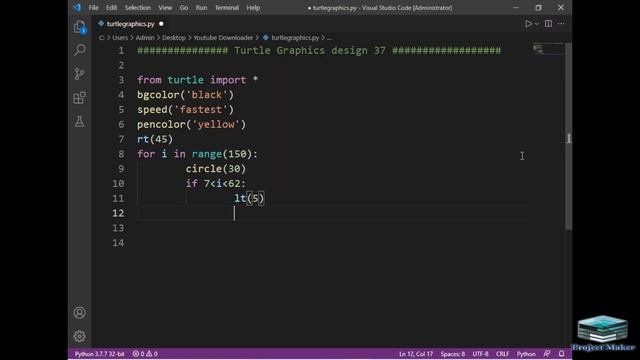This screenshot has width=640, height=360.
Task: Split the editor to the right
Action: 548,24
